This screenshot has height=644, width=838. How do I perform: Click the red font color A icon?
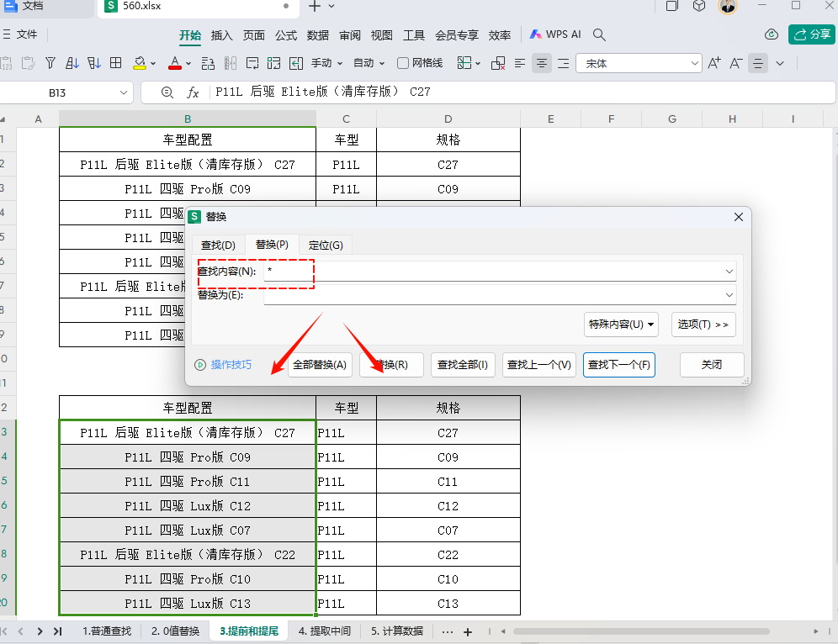point(175,63)
